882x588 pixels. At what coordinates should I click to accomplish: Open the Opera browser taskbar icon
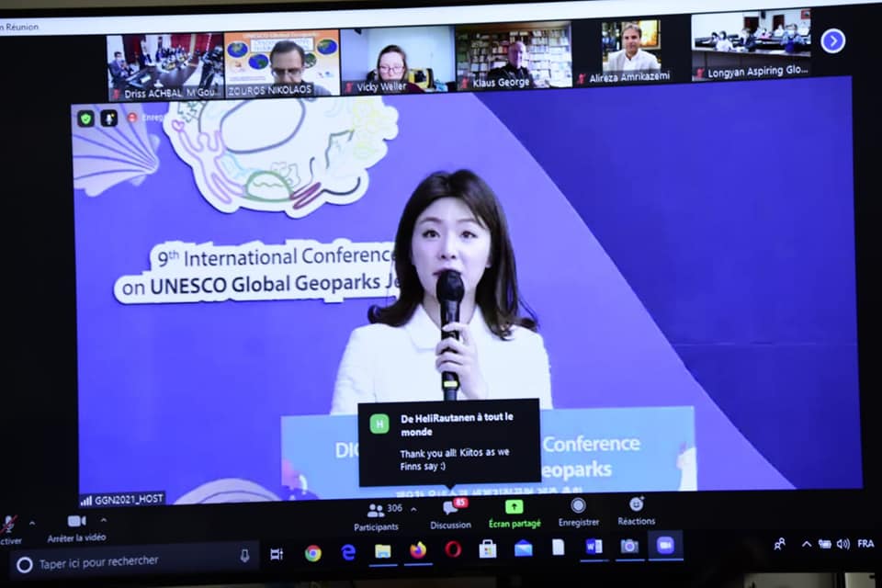[x=453, y=549]
